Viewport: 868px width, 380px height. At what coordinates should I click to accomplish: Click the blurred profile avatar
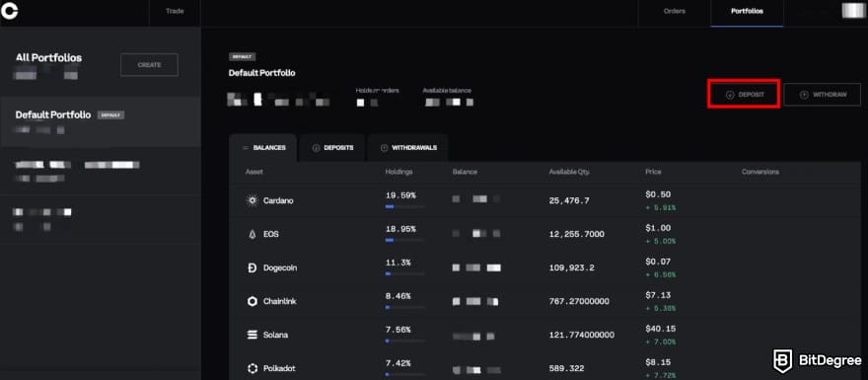tap(853, 11)
